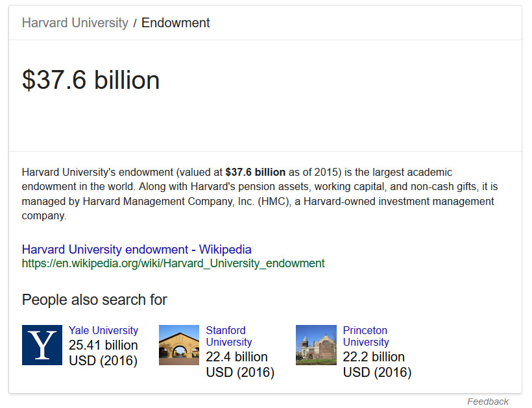This screenshot has width=532, height=408.
Task: Open the Stanford University arch photo
Action: click(179, 345)
